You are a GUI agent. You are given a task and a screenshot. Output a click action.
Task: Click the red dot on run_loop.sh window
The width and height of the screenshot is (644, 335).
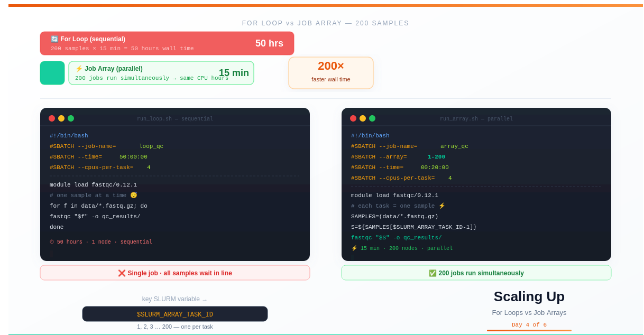[52, 118]
